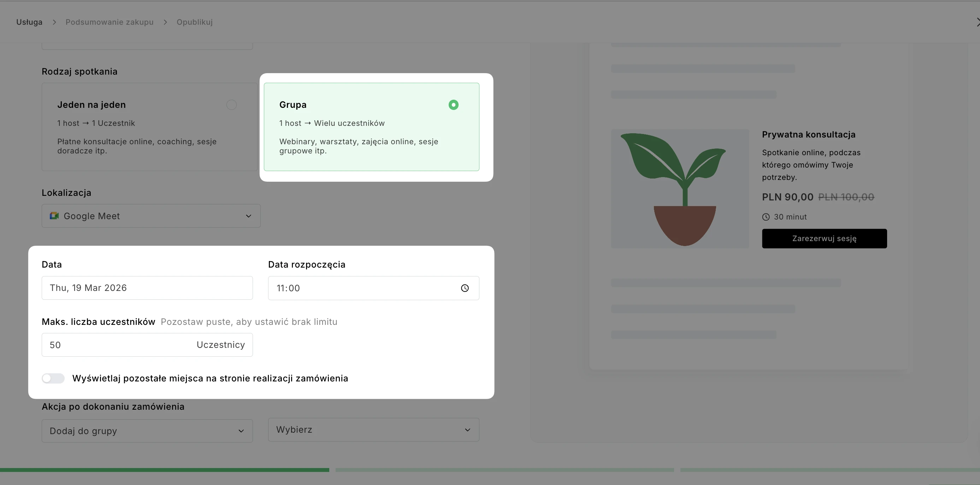Click the close X icon at top right
Screen dimensions: 980x485
click(x=977, y=22)
